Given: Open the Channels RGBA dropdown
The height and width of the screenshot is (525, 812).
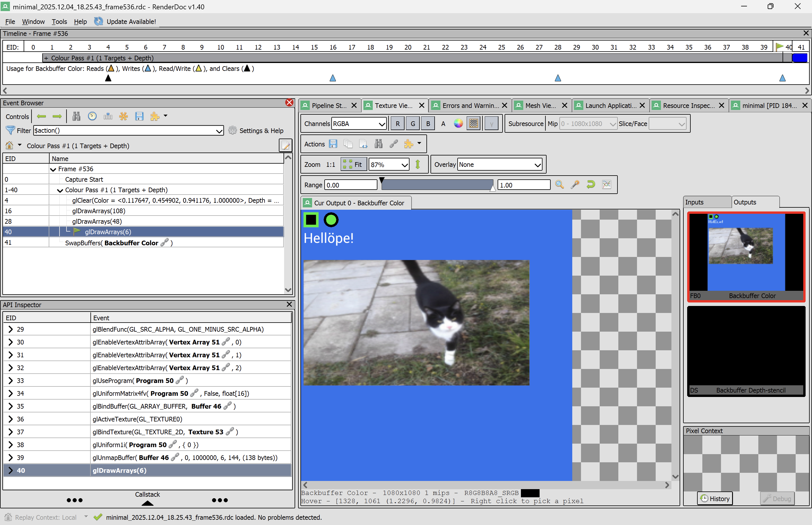Looking at the screenshot, I should (359, 124).
